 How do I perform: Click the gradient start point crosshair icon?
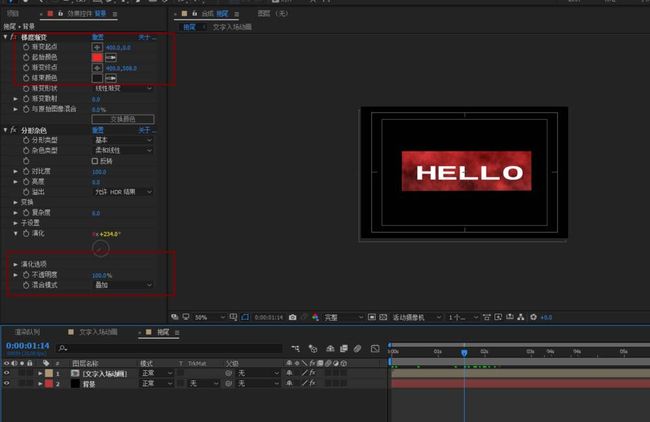[97, 47]
